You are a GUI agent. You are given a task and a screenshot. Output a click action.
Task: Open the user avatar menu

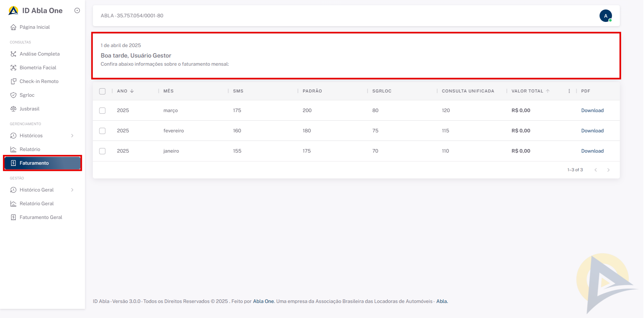(x=605, y=16)
